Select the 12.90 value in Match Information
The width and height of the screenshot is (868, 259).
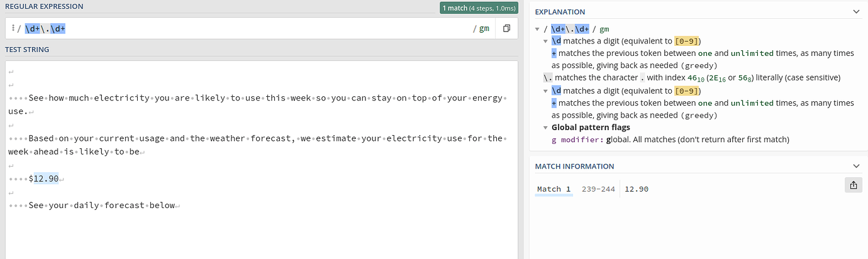[637, 189]
